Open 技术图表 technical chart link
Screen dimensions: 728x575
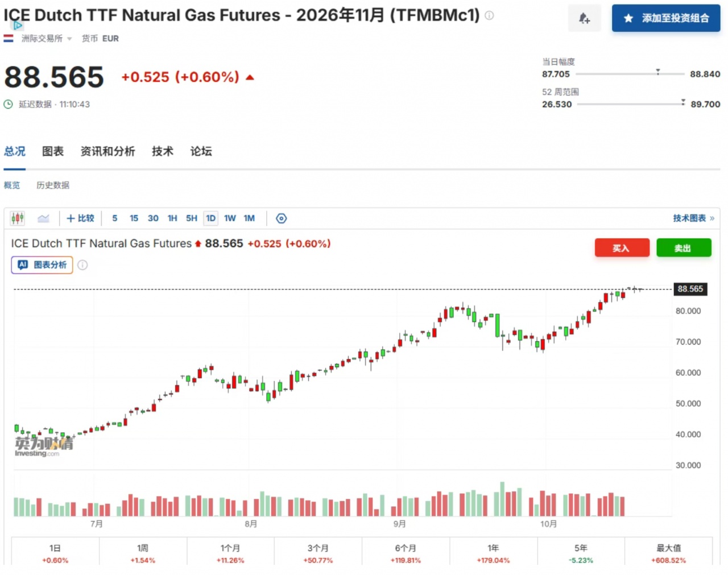(x=693, y=218)
